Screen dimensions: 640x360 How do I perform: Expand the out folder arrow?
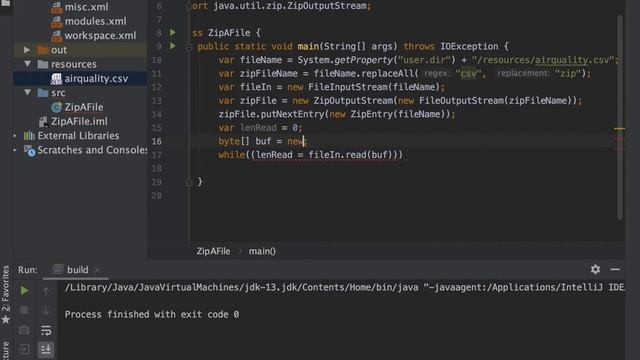click(x=27, y=50)
